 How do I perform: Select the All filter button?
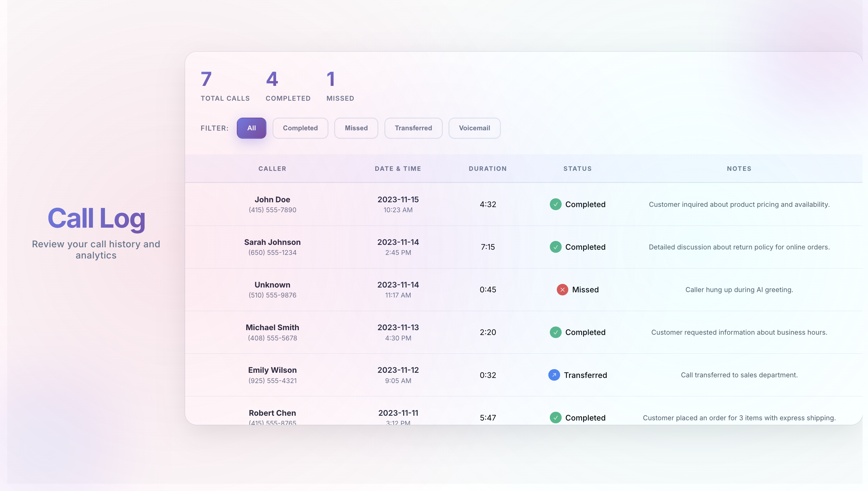251,128
